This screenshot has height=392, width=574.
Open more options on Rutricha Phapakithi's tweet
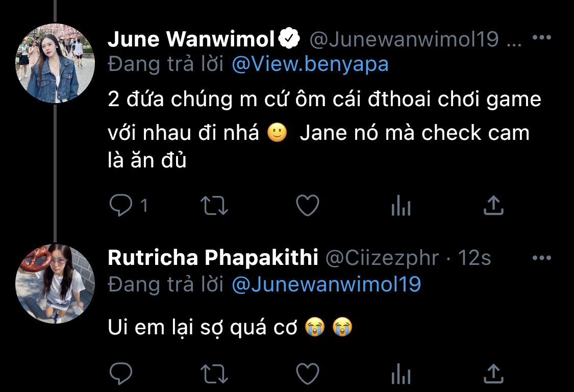click(x=542, y=258)
